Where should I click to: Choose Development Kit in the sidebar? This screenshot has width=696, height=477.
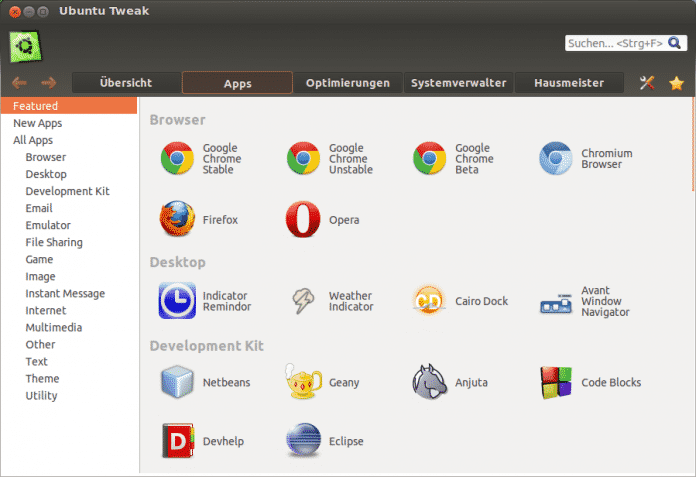tap(69, 191)
